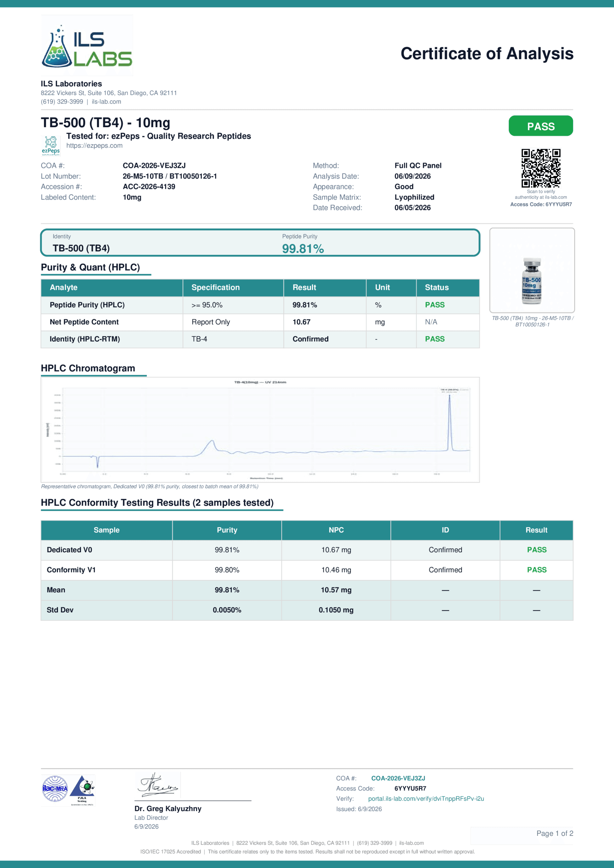The width and height of the screenshot is (614, 868).
Task: Click the ezPeps company logo
Action: click(51, 145)
